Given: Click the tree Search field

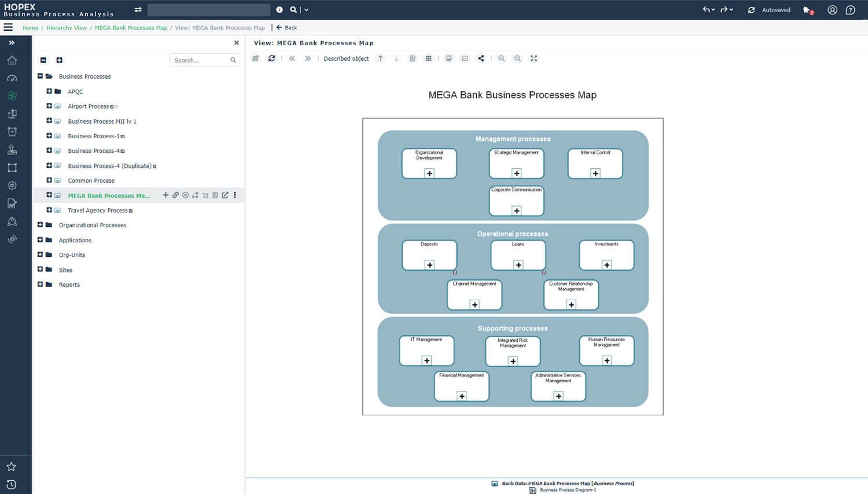Looking at the screenshot, I should [205, 60].
